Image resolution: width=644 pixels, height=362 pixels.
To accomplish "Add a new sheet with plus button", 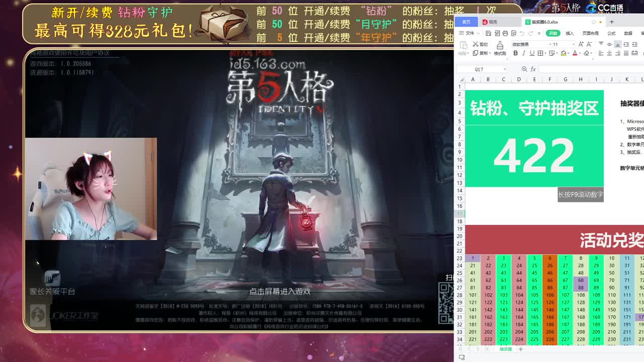I will (520, 349).
